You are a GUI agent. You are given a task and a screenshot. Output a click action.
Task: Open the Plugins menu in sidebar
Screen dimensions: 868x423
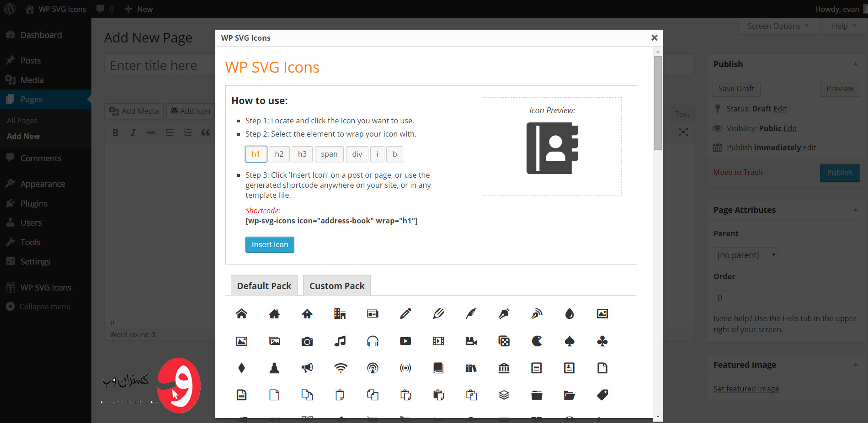34,204
